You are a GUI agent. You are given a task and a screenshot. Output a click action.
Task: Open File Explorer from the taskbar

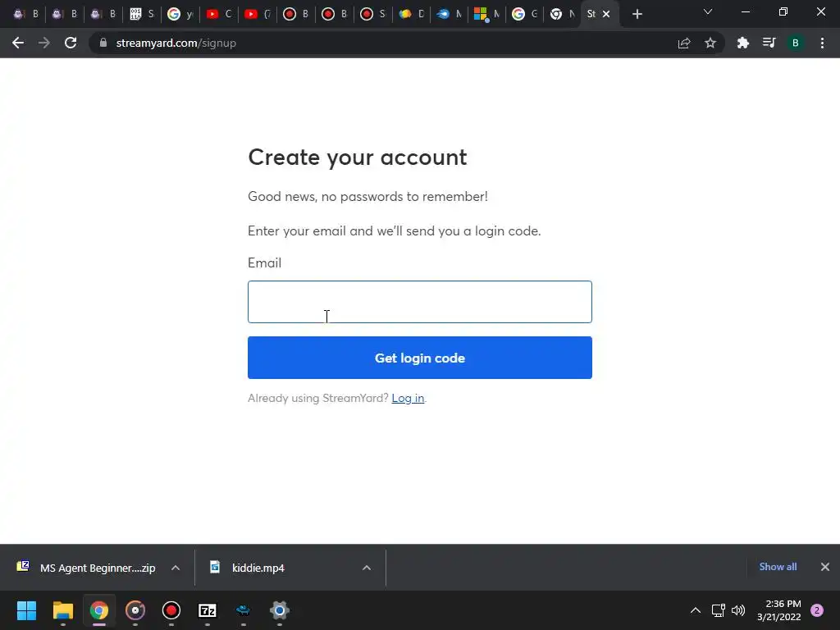click(x=62, y=610)
